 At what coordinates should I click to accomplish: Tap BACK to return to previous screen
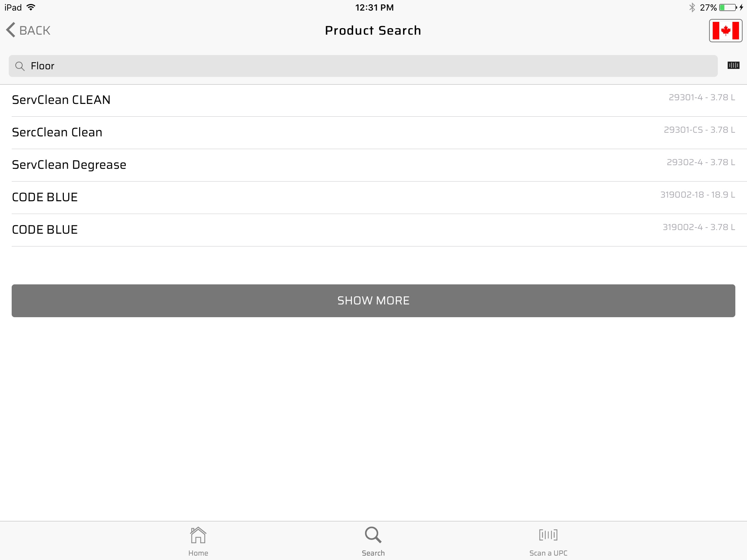(28, 30)
